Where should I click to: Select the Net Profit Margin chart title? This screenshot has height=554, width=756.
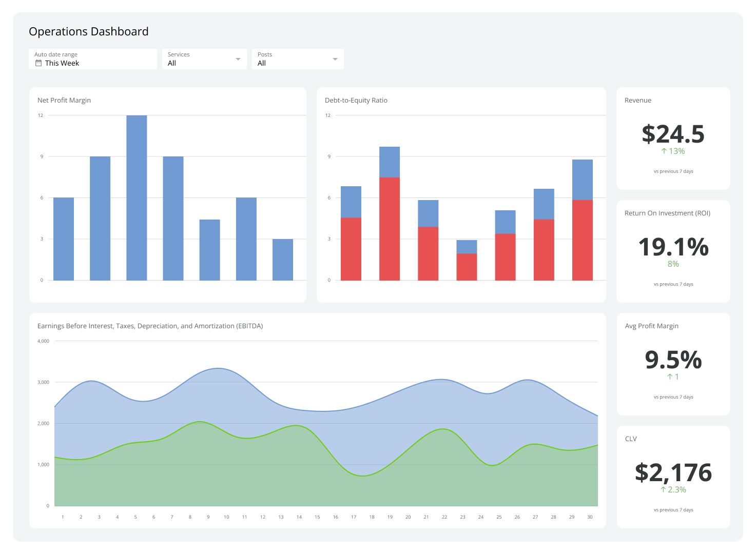coord(64,100)
